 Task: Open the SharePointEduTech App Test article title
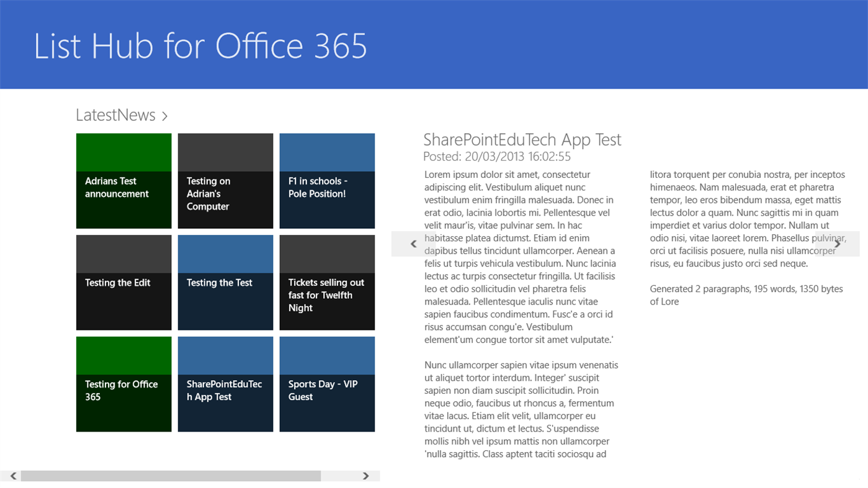coord(521,140)
